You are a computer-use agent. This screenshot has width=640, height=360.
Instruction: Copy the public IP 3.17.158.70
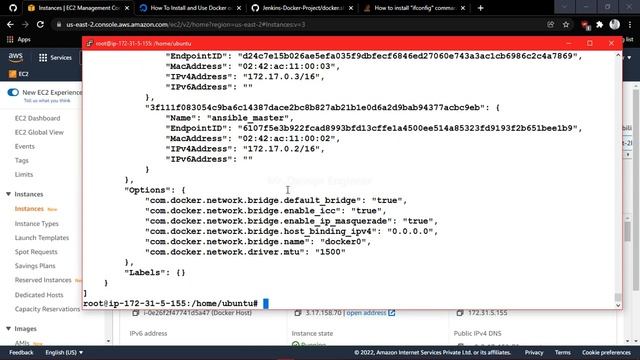[x=298, y=313]
